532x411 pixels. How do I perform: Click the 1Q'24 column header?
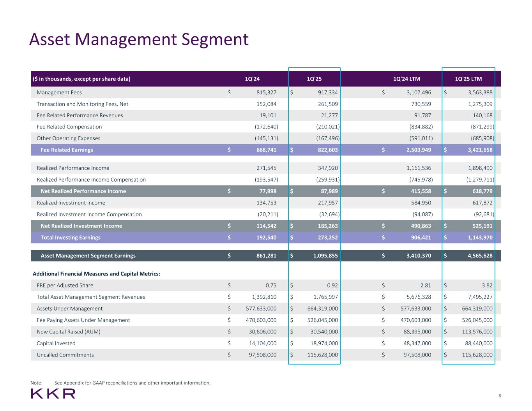[252, 79]
